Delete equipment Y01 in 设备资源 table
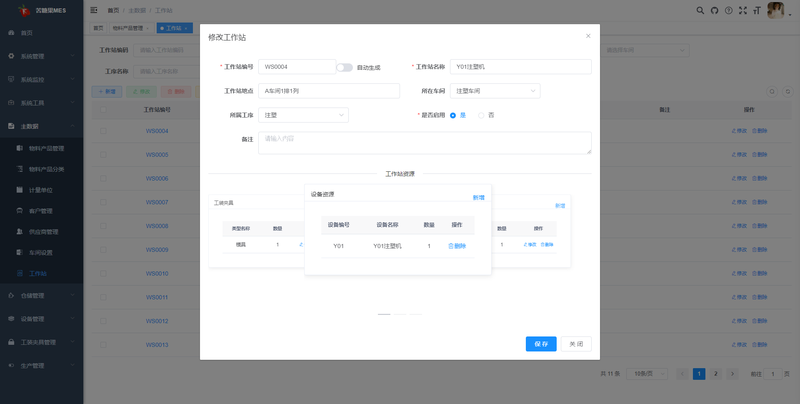800x404 pixels. coord(457,246)
